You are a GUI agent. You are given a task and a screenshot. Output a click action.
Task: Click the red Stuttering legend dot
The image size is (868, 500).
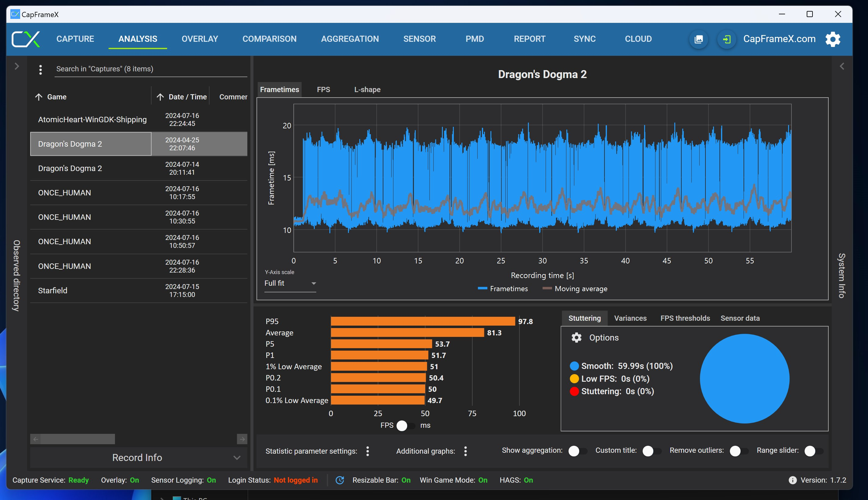574,391
